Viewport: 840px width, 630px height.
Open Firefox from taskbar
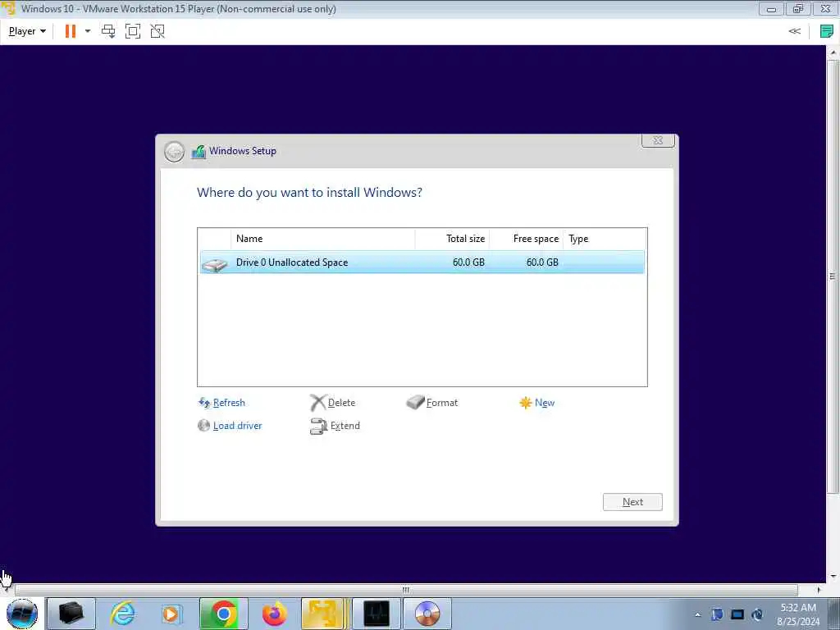pos(274,614)
